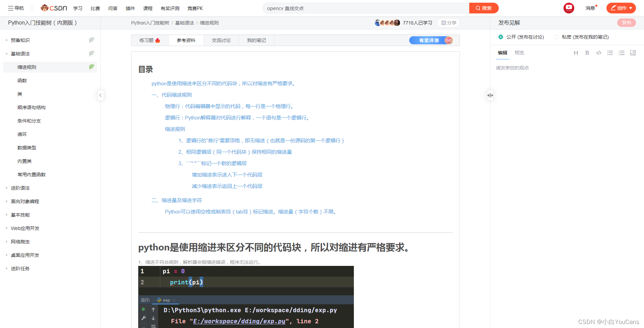Insert ordered list in the editor
Screen dimensions: 644x328
pyautogui.click(x=621, y=53)
